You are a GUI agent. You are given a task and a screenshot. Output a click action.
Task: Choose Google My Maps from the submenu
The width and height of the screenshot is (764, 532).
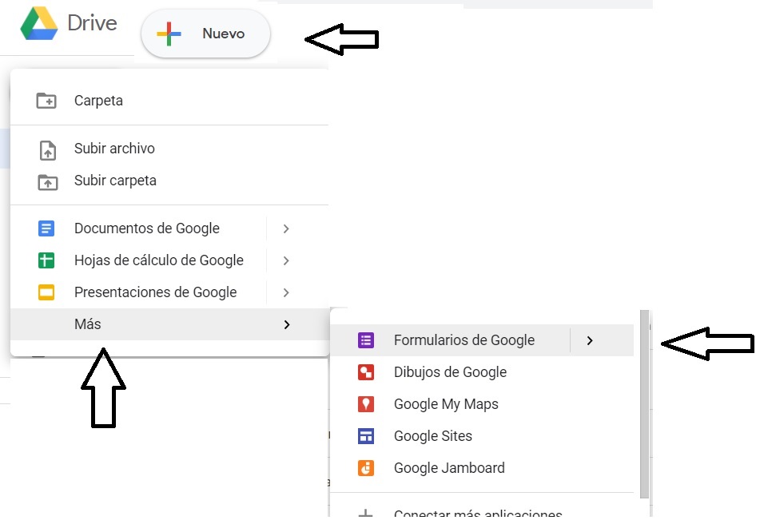(445, 404)
